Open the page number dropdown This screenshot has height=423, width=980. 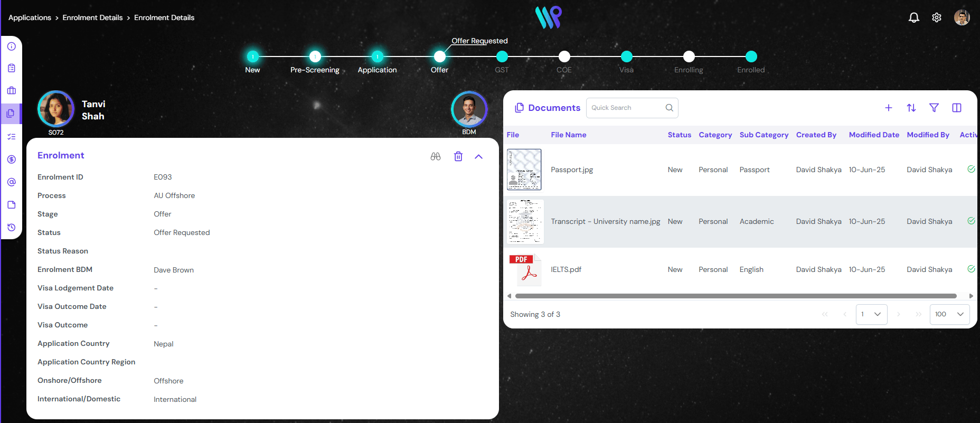(871, 314)
